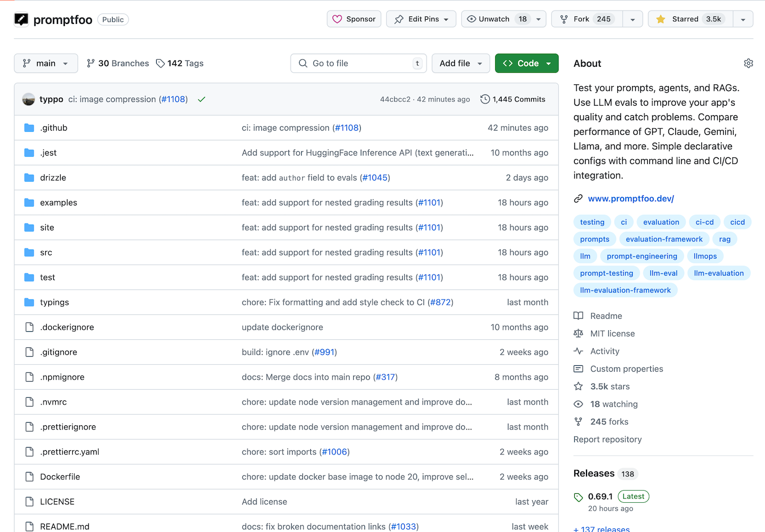Open star lists dropdown arrow

(x=743, y=19)
